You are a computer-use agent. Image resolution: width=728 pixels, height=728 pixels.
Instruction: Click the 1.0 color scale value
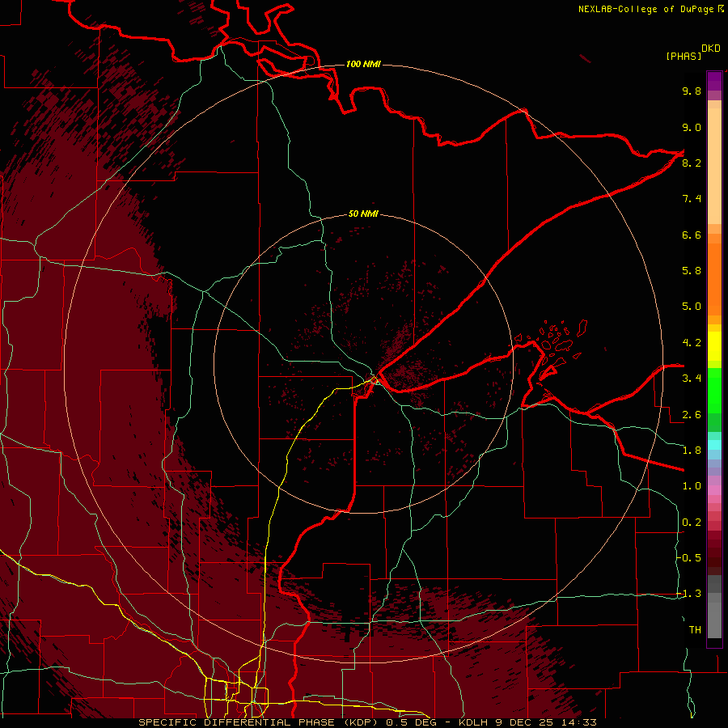coord(692,486)
